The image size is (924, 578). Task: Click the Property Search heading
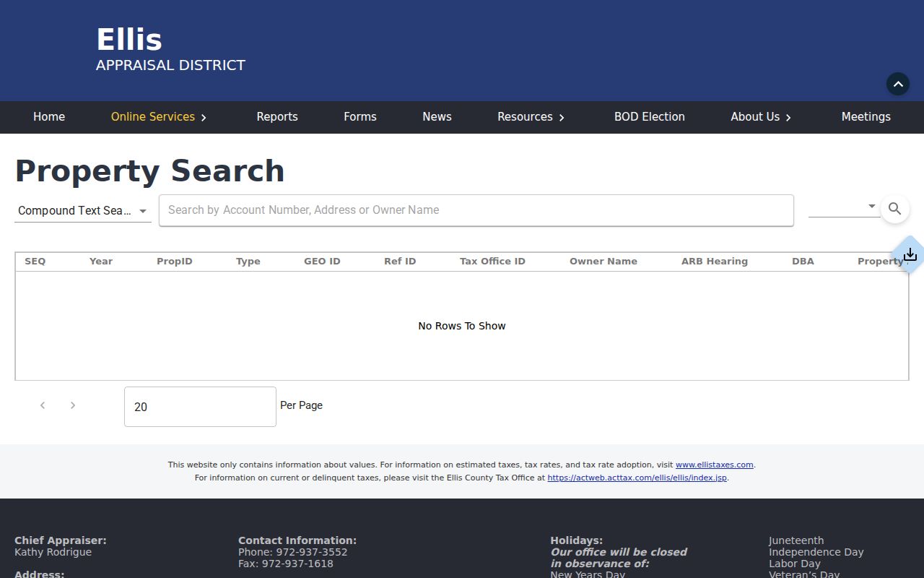click(x=150, y=171)
